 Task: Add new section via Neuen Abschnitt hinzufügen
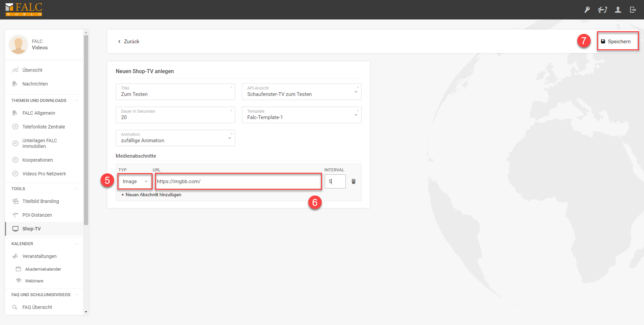[151, 195]
